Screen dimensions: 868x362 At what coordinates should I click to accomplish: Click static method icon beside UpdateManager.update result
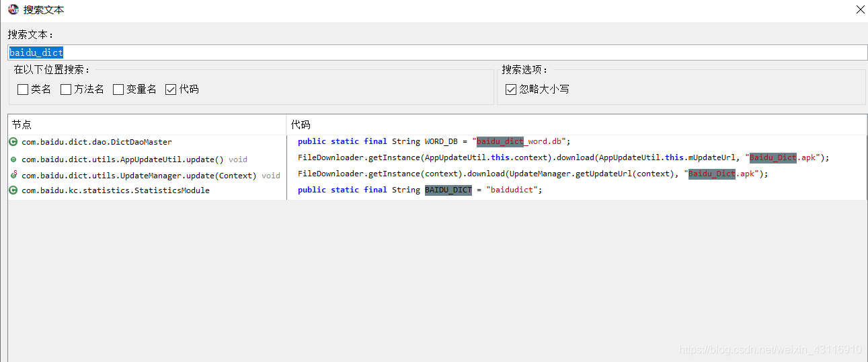(13, 175)
